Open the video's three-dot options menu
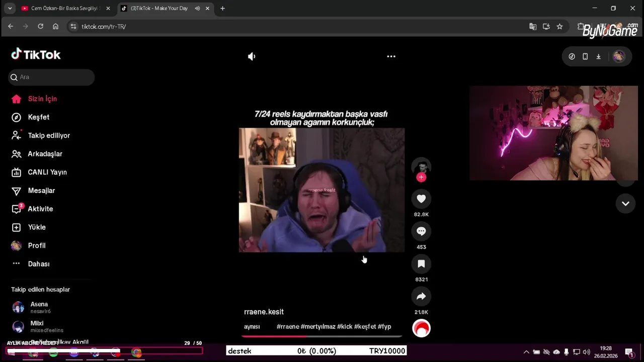The height and width of the screenshot is (362, 644). [391, 56]
